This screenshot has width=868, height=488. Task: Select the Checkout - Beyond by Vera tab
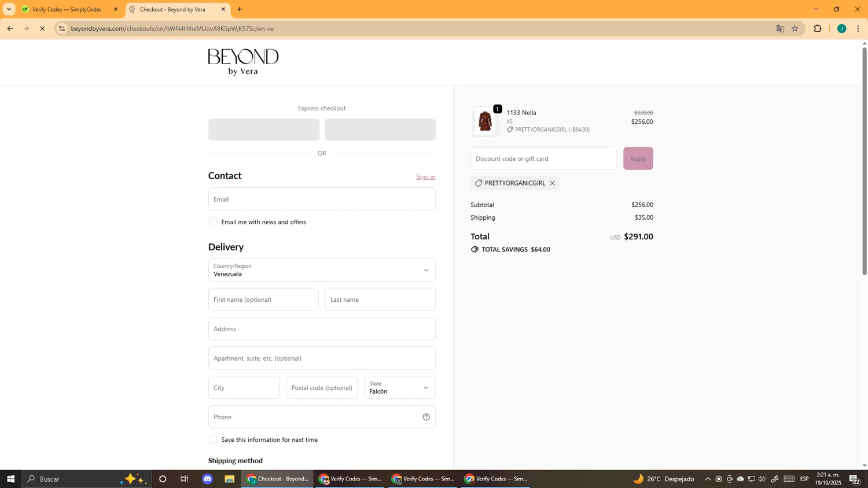(174, 9)
